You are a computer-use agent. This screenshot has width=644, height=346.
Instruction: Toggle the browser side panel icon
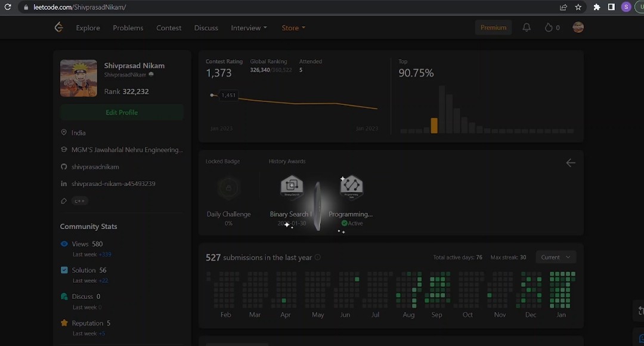coord(612,7)
